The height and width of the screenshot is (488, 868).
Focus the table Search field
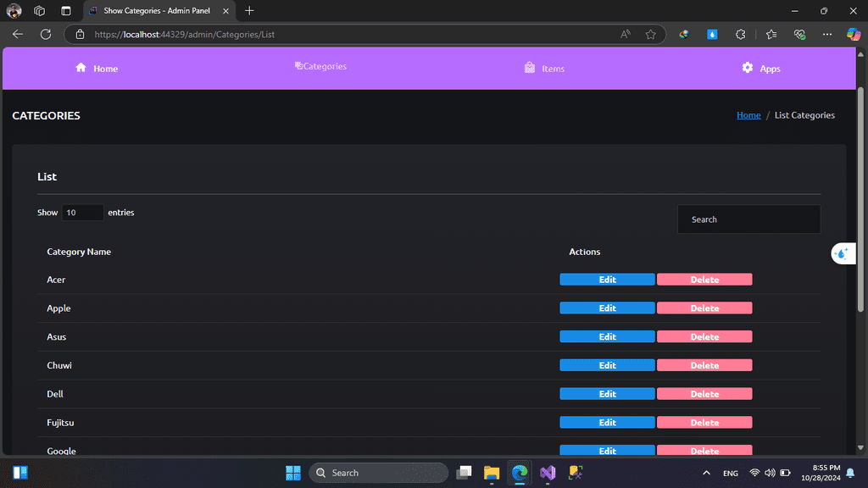coord(748,219)
